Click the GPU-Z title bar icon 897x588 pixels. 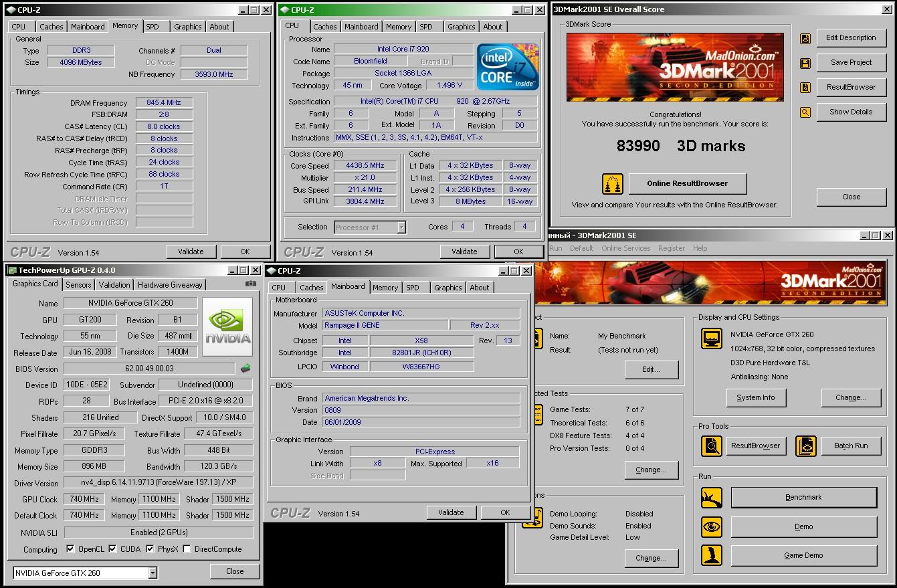(11, 270)
